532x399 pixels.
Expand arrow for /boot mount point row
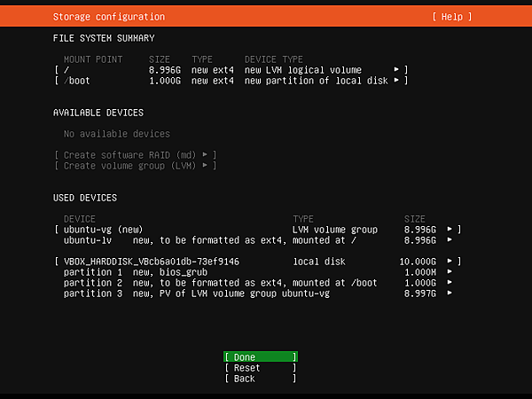[x=396, y=81]
